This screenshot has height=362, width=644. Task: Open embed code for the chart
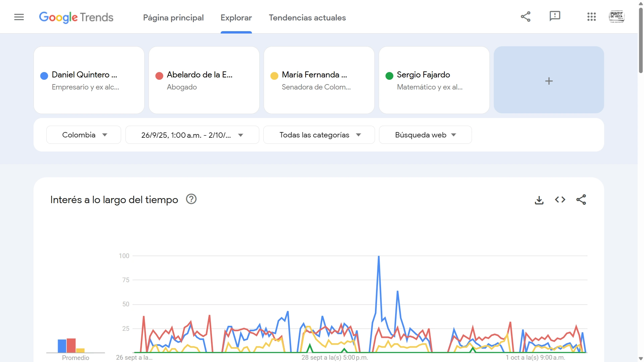point(560,200)
